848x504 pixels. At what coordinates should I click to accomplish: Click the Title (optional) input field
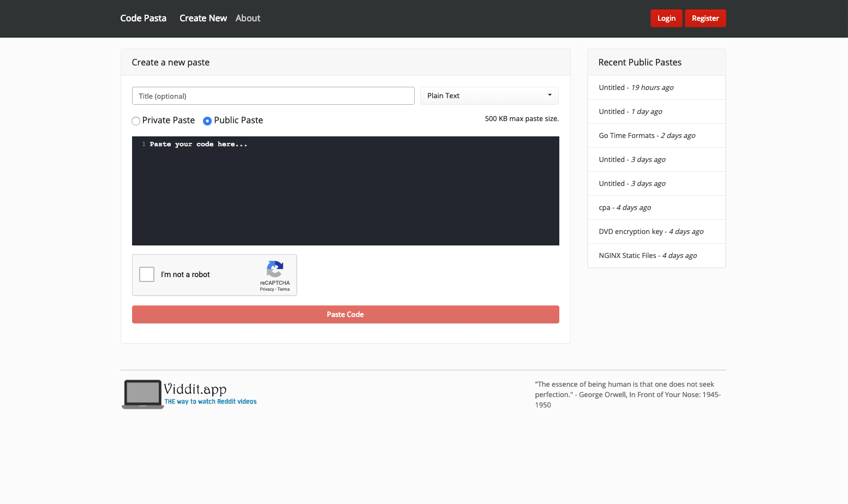(273, 95)
